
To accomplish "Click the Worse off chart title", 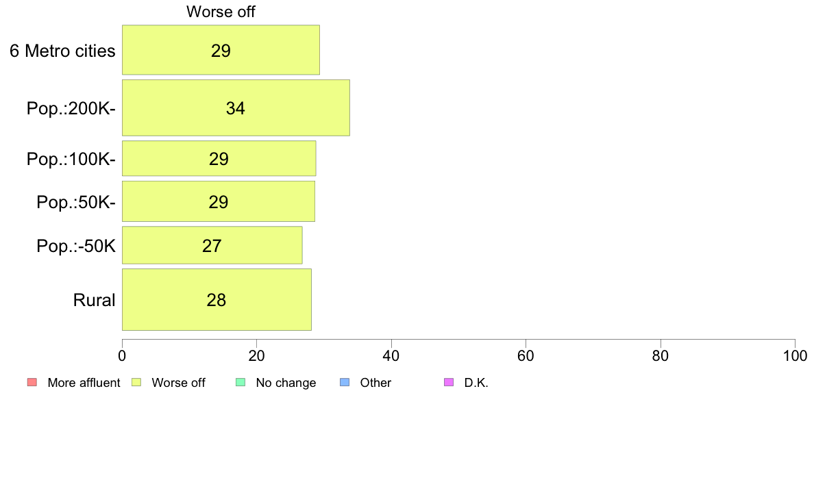I will (x=221, y=12).
